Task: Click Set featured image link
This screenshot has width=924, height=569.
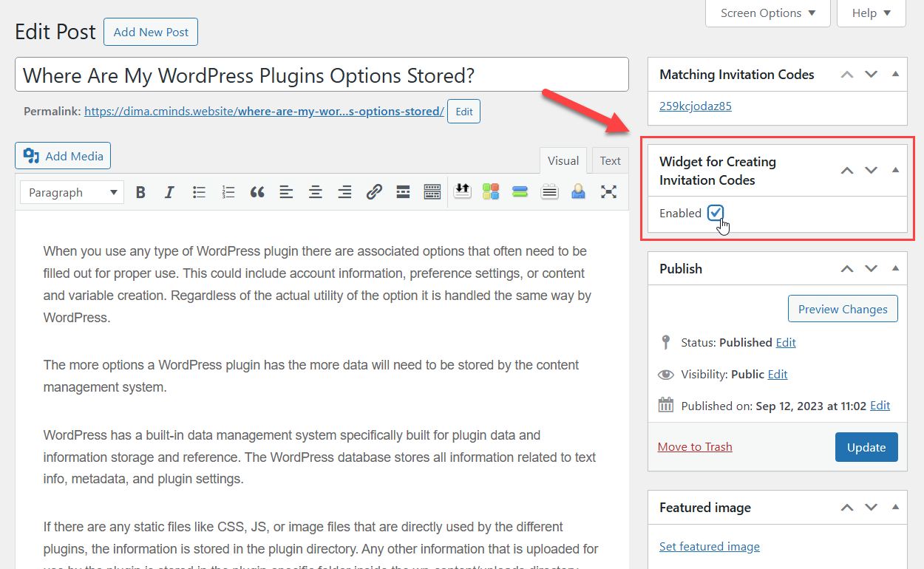Action: (710, 546)
